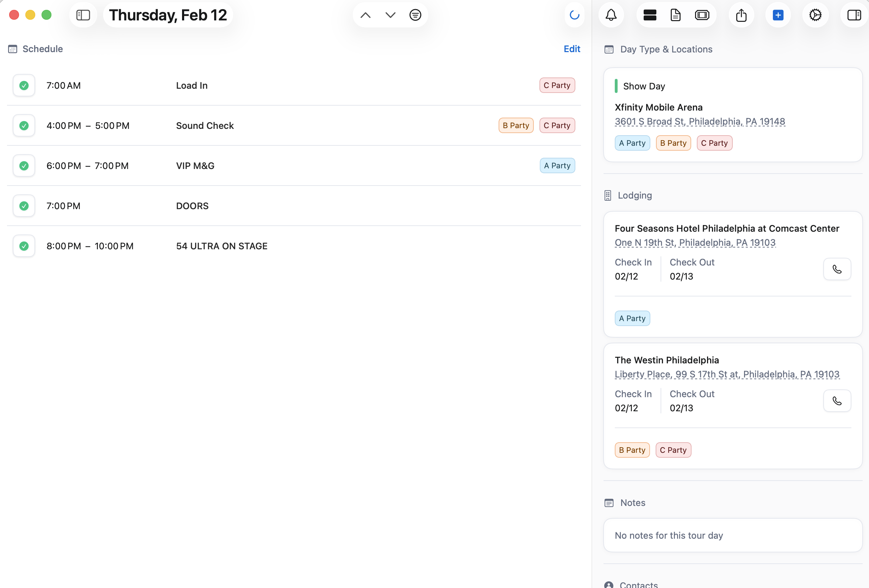
Task: Click the Schedule calendar icon
Action: [x=13, y=49]
